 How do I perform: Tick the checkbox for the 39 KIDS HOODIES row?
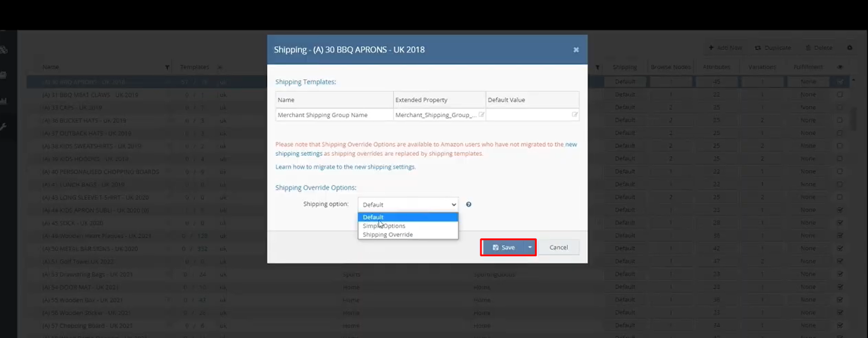click(840, 158)
